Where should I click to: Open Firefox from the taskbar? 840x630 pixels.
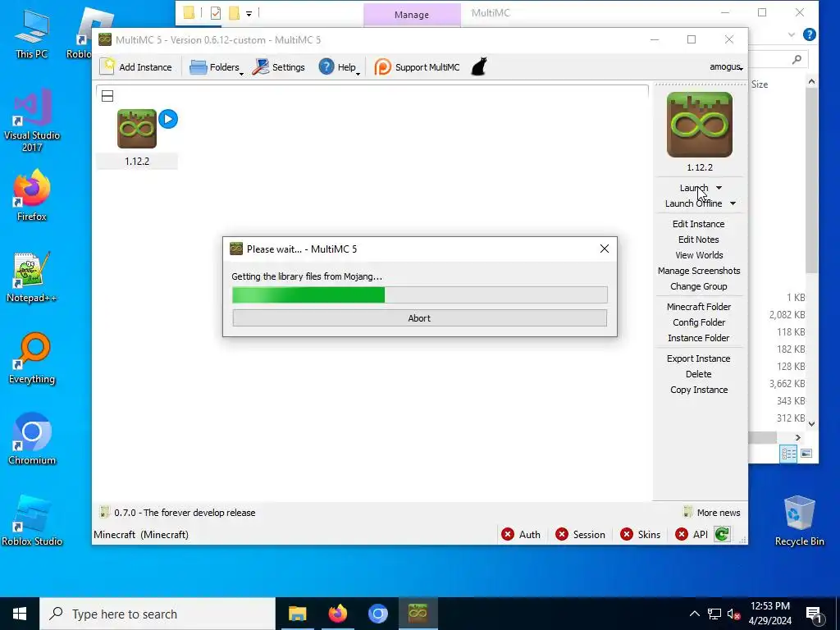tap(337, 614)
